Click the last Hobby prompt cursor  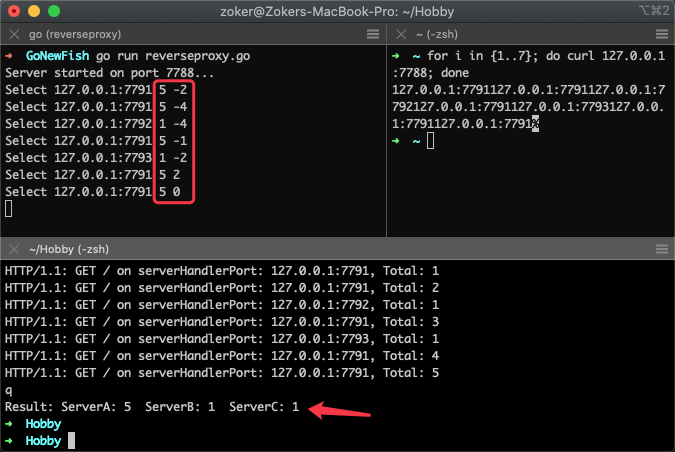coord(71,440)
